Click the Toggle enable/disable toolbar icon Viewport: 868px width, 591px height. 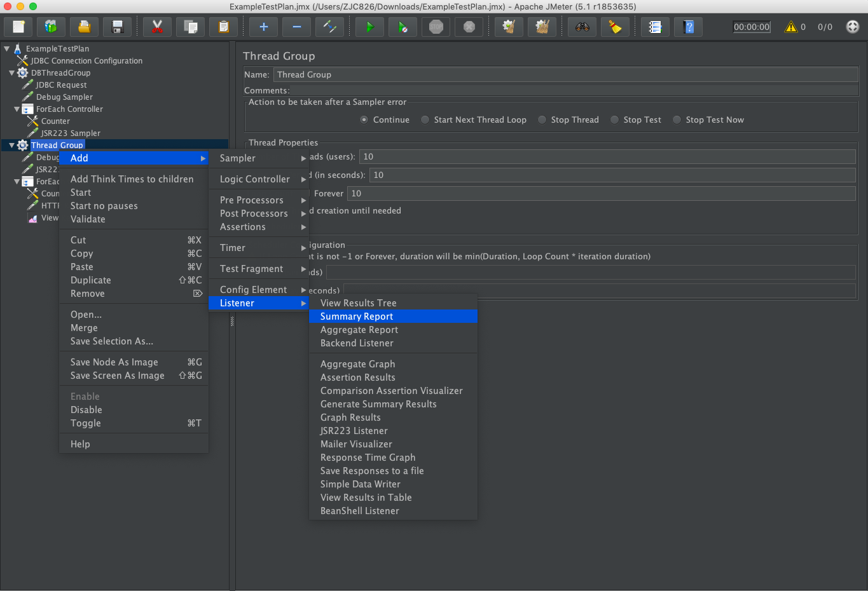(329, 27)
